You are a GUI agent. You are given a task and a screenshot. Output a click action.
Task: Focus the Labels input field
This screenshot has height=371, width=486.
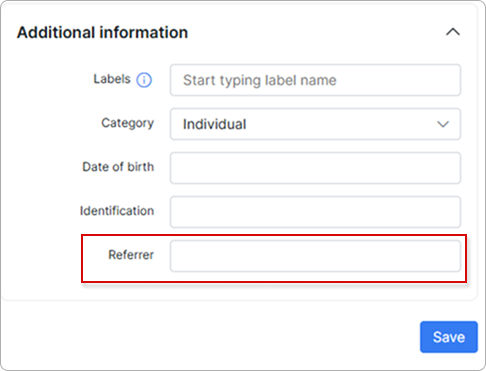point(315,80)
